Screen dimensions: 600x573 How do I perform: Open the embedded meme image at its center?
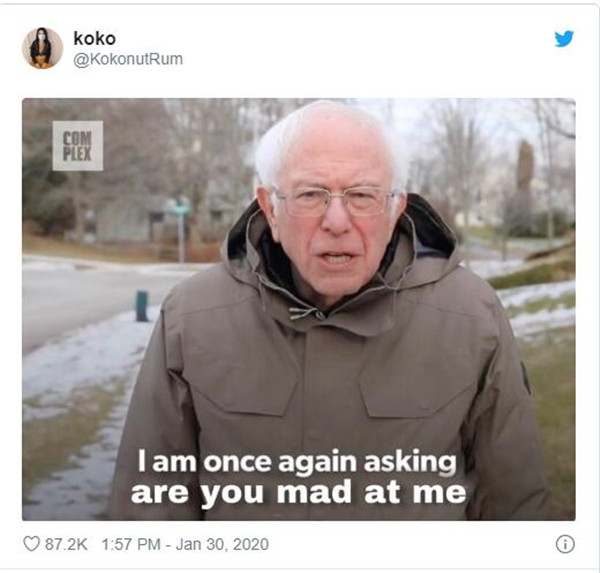(298, 309)
